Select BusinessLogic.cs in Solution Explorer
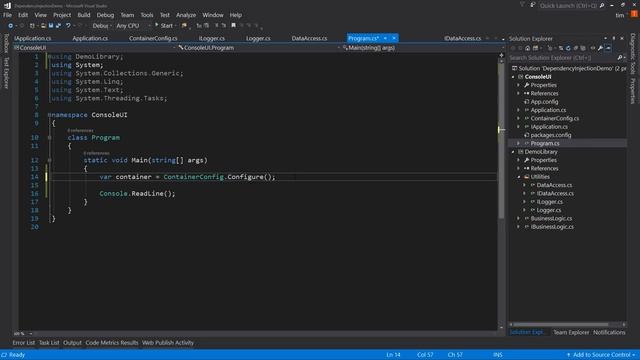Screen dimensions: 640x360 point(551,218)
